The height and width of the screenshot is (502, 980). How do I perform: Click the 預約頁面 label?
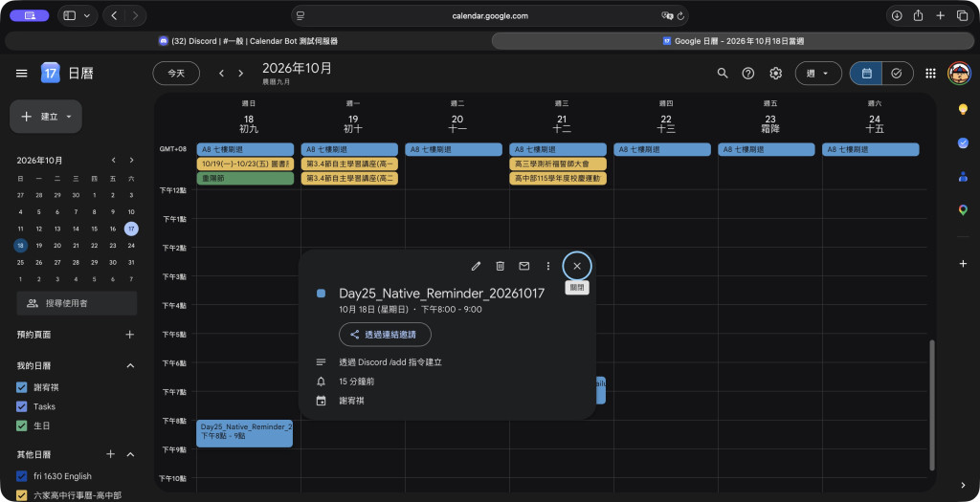pyautogui.click(x=33, y=335)
